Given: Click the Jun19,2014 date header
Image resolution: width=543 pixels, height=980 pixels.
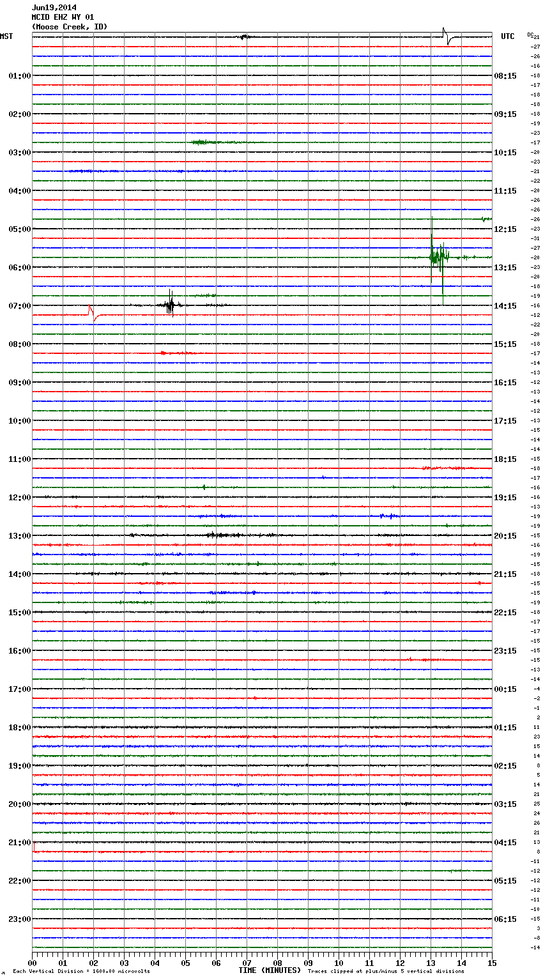Looking at the screenshot, I should click(54, 8).
